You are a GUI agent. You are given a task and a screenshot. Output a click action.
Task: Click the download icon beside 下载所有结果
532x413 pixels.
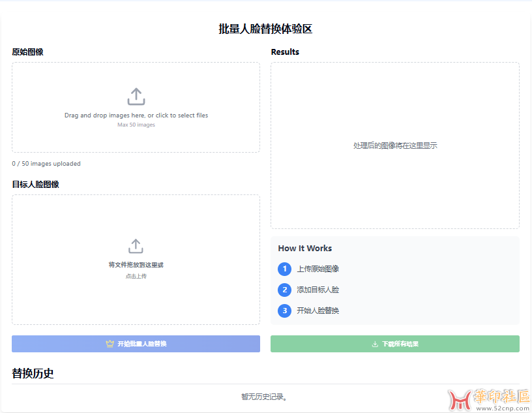(x=375, y=344)
